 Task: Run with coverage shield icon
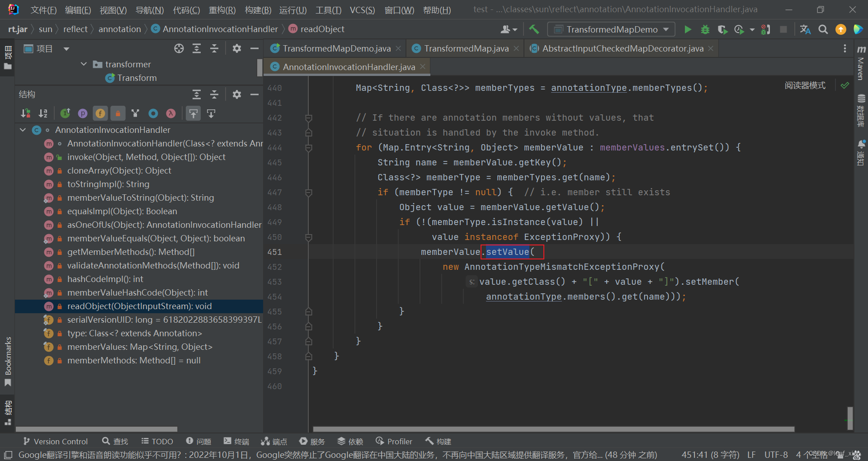[722, 29]
